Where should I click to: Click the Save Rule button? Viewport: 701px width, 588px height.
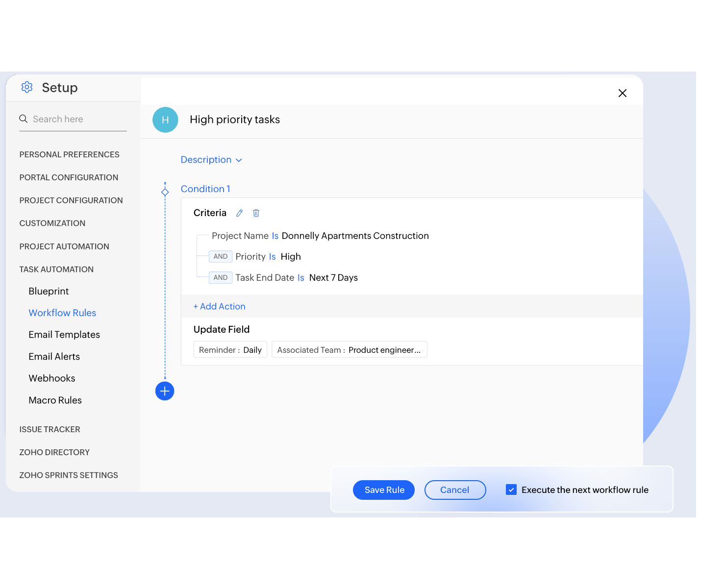point(384,490)
